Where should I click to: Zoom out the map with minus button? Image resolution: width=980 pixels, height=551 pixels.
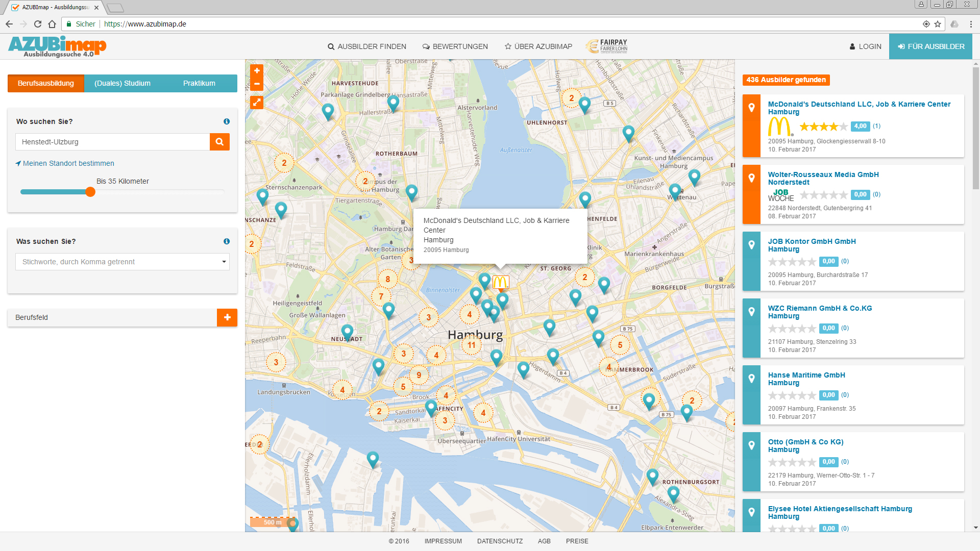[x=257, y=84]
